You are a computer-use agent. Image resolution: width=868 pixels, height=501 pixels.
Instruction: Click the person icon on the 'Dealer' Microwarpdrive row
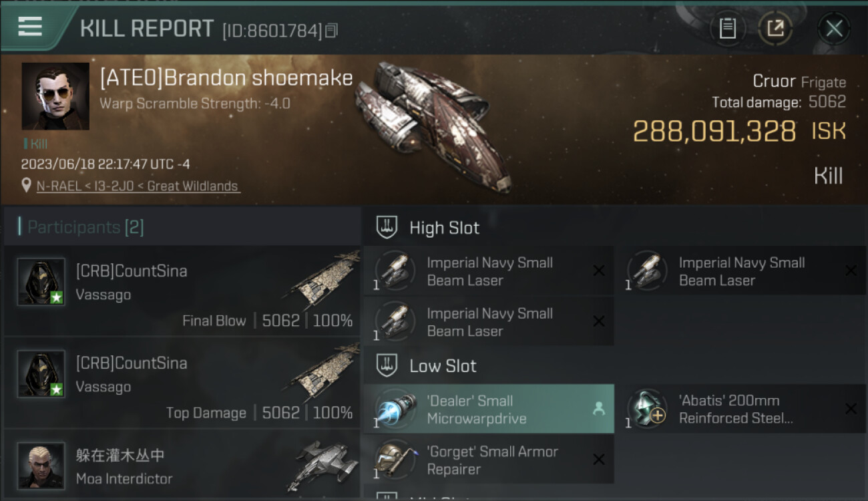[x=599, y=409]
